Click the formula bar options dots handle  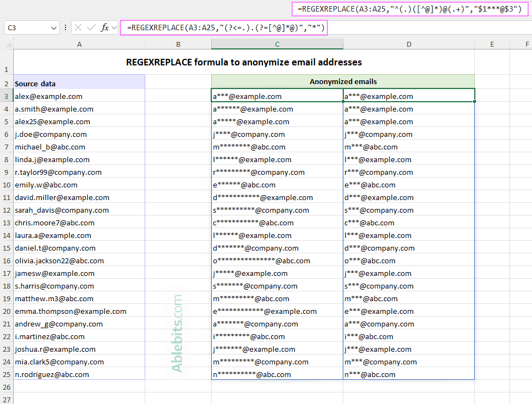[65, 27]
